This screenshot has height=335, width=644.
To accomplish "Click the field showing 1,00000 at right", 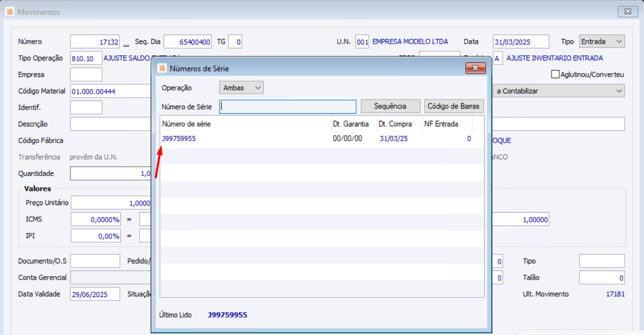I will pos(521,220).
